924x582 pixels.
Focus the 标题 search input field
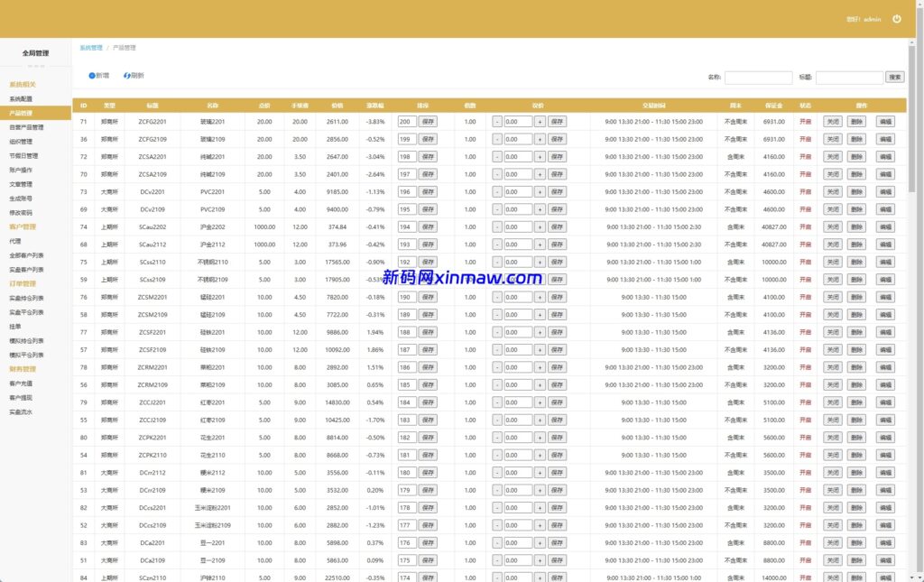coord(849,78)
